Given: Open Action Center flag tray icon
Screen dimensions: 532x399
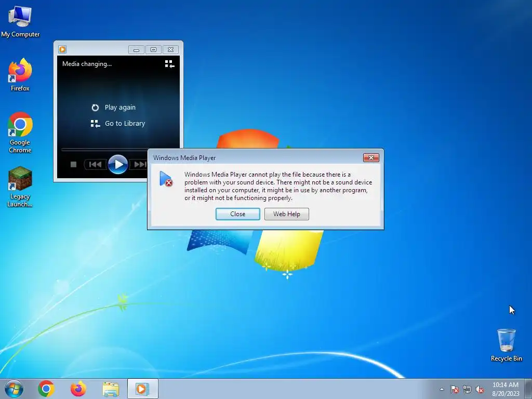Looking at the screenshot, I should point(455,390).
